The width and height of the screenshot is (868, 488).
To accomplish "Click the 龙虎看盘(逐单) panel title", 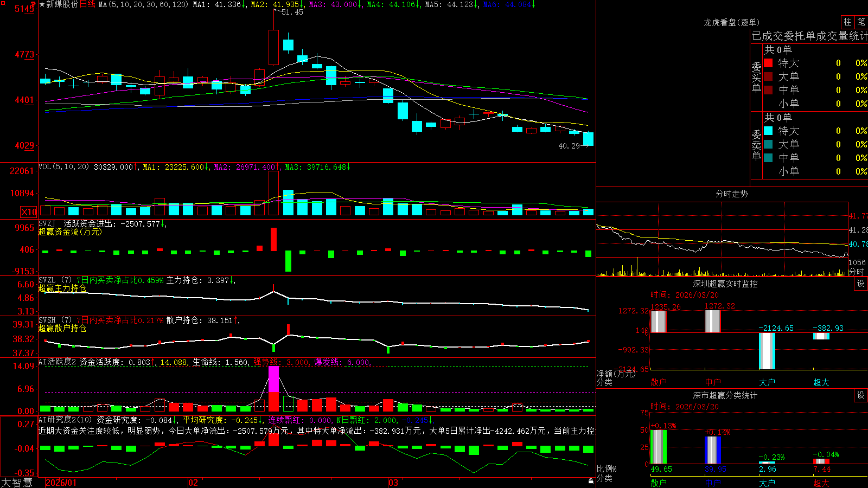I will (731, 22).
